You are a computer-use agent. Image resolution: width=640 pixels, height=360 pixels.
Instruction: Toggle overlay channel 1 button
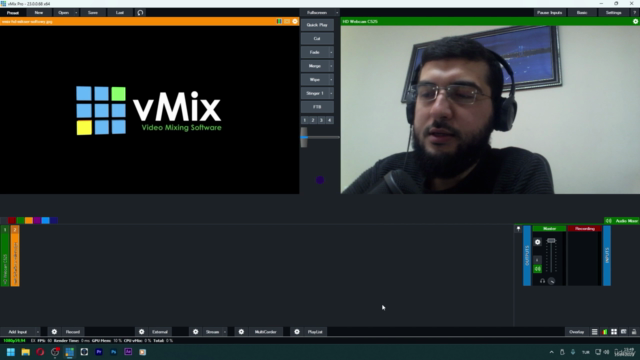tap(304, 120)
